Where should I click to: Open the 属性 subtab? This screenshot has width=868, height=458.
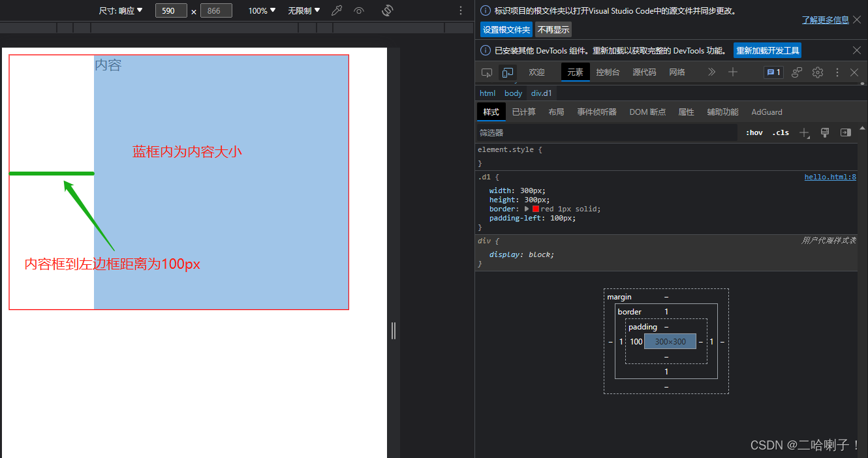coord(686,112)
